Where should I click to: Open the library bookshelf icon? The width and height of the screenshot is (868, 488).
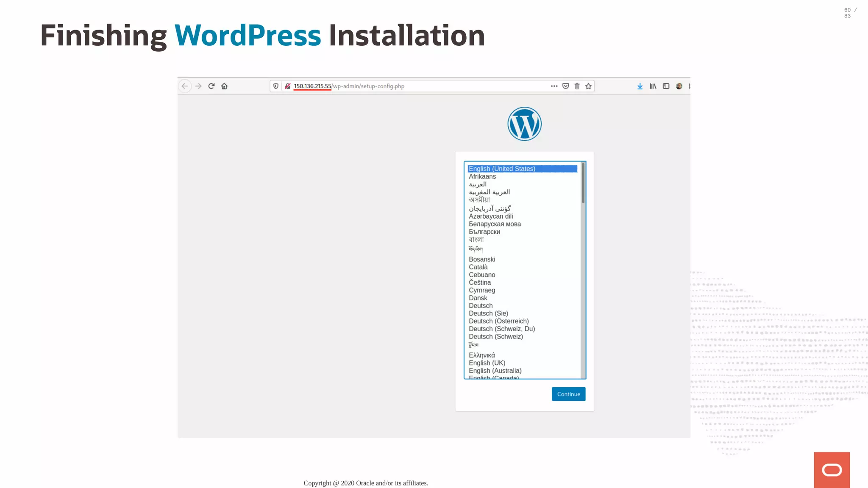(653, 86)
